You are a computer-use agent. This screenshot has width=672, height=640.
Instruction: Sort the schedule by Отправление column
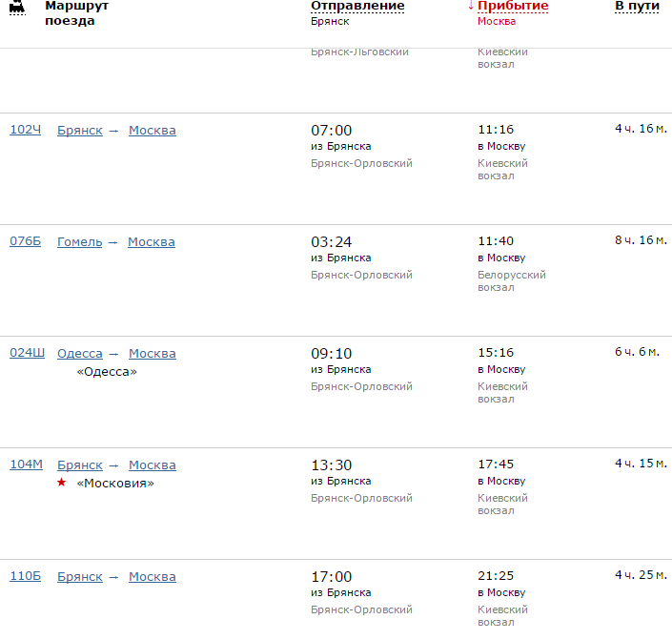click(357, 6)
